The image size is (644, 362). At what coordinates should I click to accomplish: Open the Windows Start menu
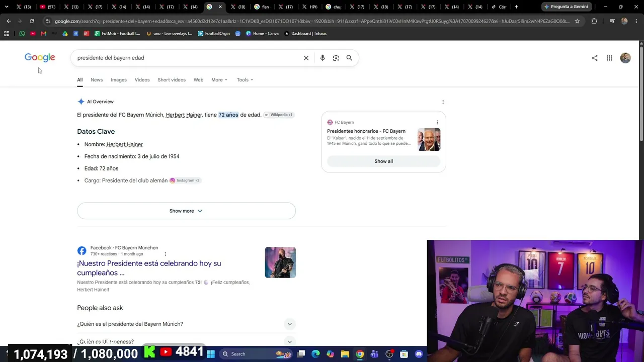[211, 354]
